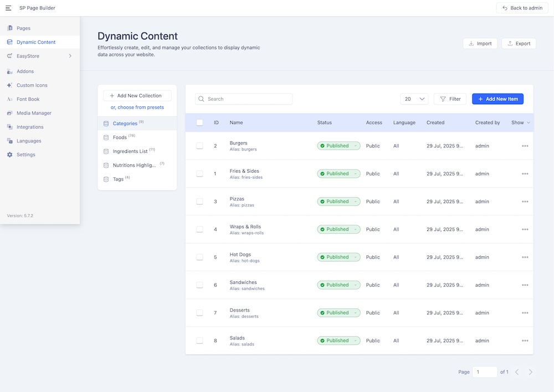
Task: Toggle the select-all checkbox in table header
Action: (x=199, y=122)
